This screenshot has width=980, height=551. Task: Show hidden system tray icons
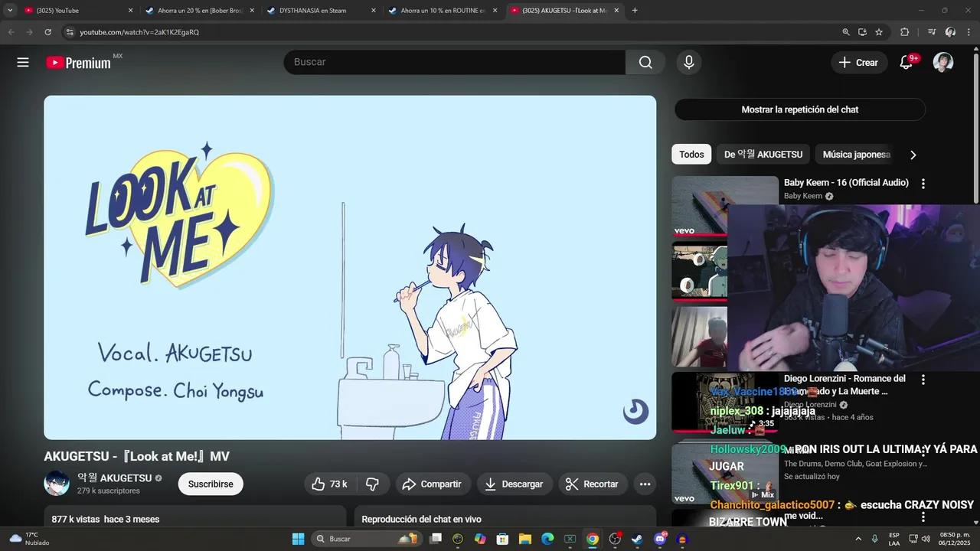tap(857, 539)
